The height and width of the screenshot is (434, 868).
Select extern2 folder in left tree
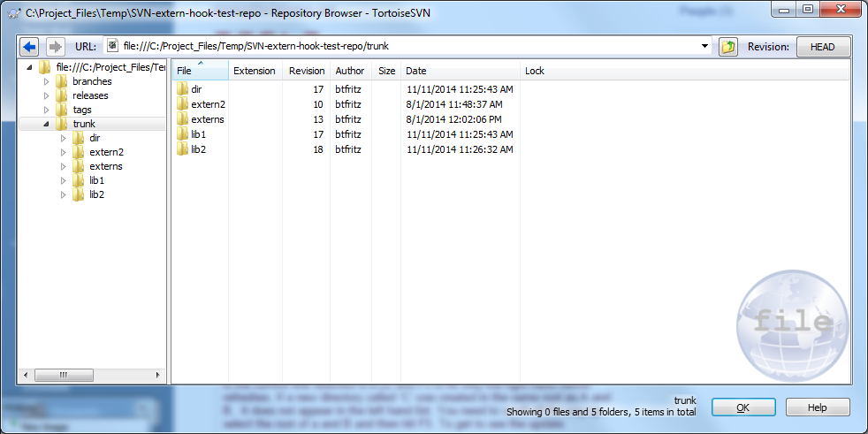pyautogui.click(x=106, y=152)
